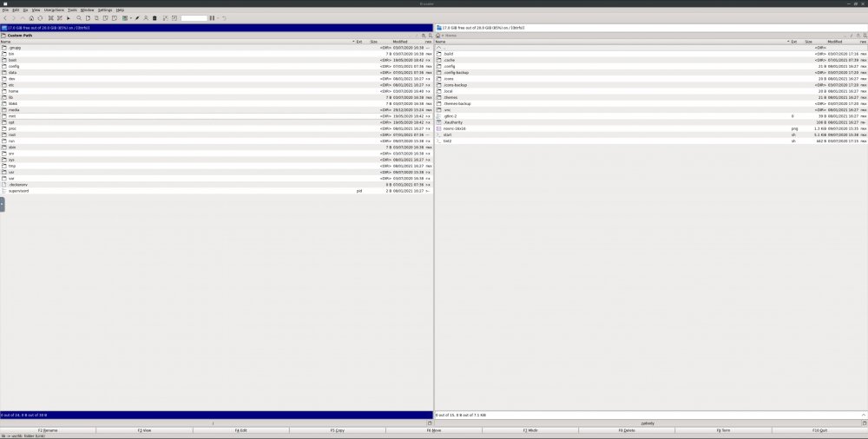Open the Useractions menu
868x439 pixels.
pyautogui.click(x=54, y=10)
